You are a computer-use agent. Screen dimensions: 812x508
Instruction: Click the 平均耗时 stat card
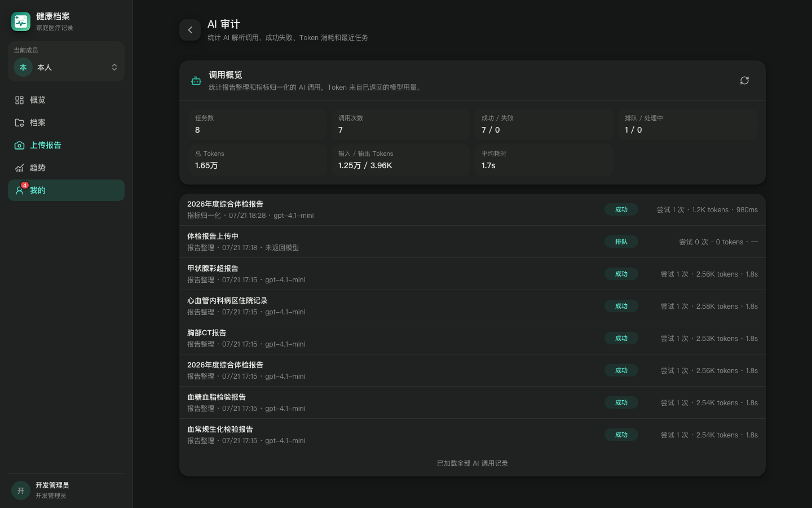tap(544, 160)
